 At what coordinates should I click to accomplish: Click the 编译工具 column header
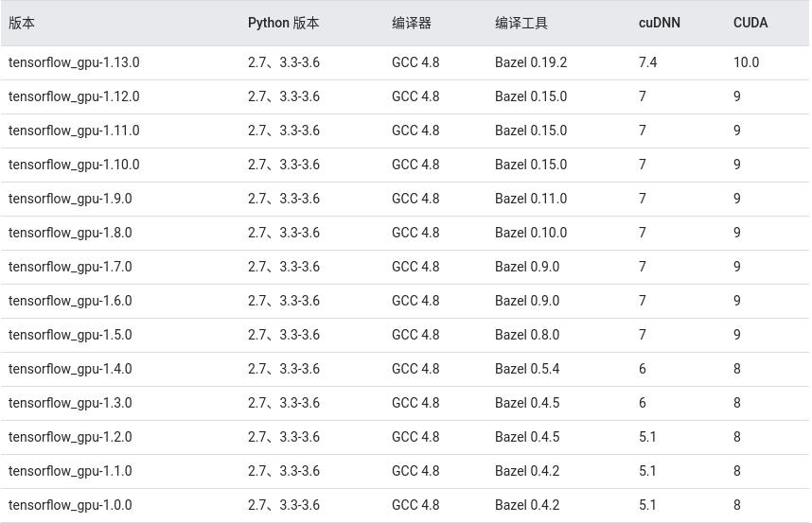[521, 23]
